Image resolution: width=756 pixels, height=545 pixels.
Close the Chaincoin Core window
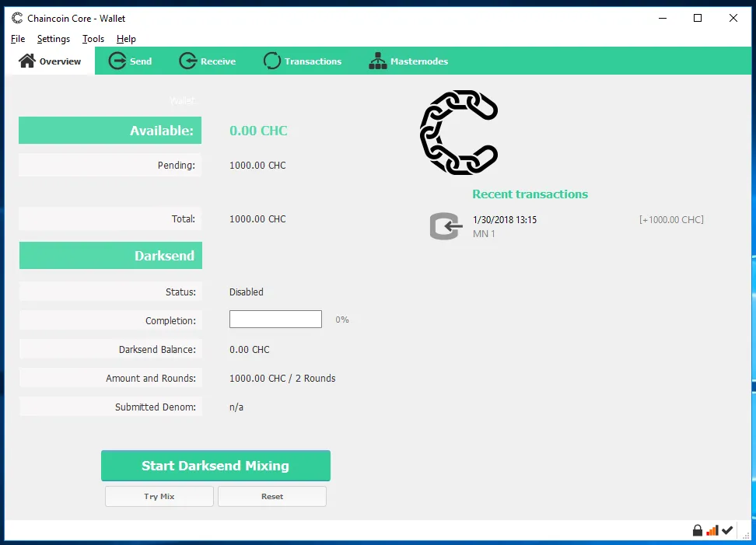pos(733,19)
